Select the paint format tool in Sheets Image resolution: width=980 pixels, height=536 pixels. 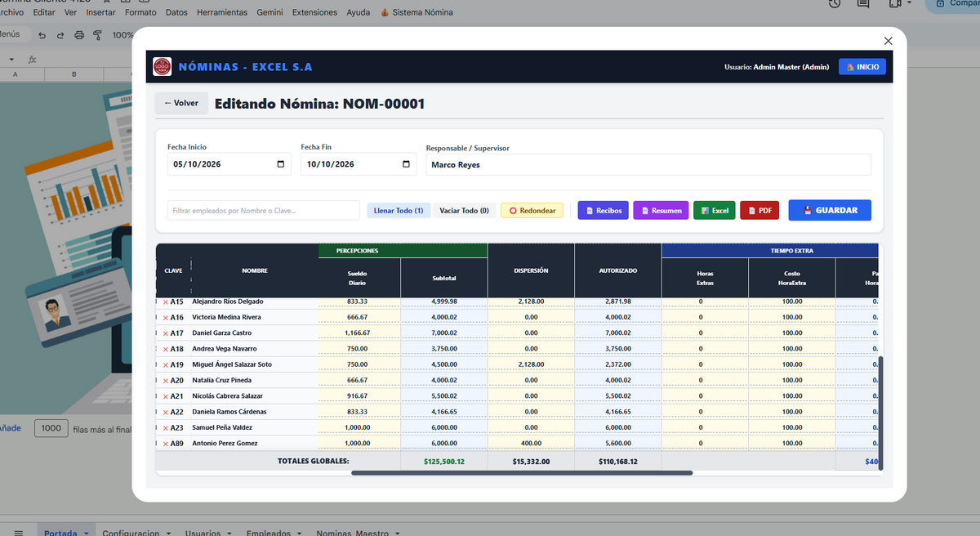(98, 35)
